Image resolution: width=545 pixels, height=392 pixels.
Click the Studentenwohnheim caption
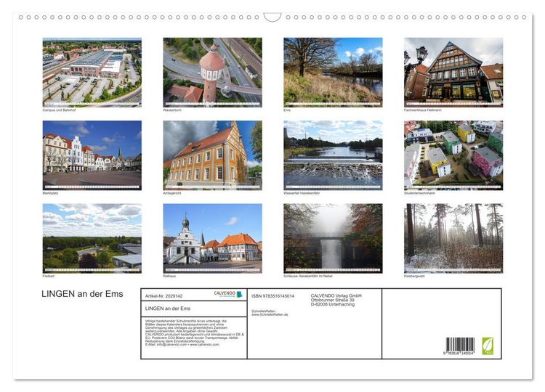[x=419, y=193]
